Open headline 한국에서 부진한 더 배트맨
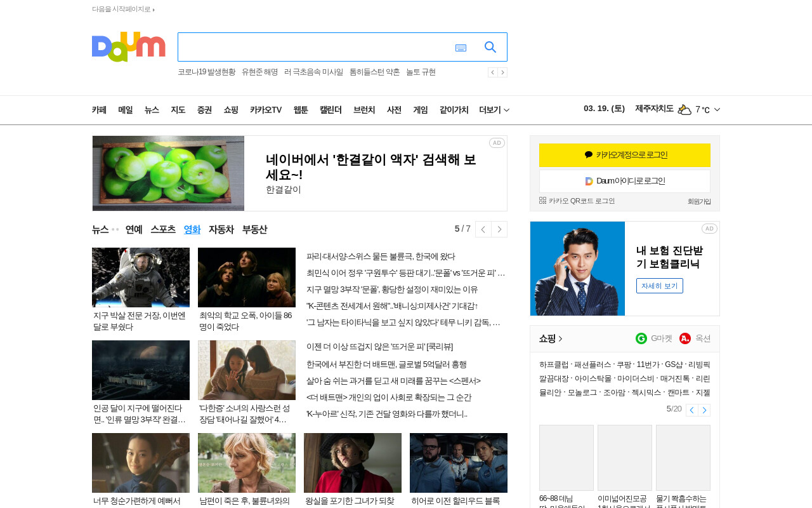This screenshot has height=508, width=812. point(386,364)
